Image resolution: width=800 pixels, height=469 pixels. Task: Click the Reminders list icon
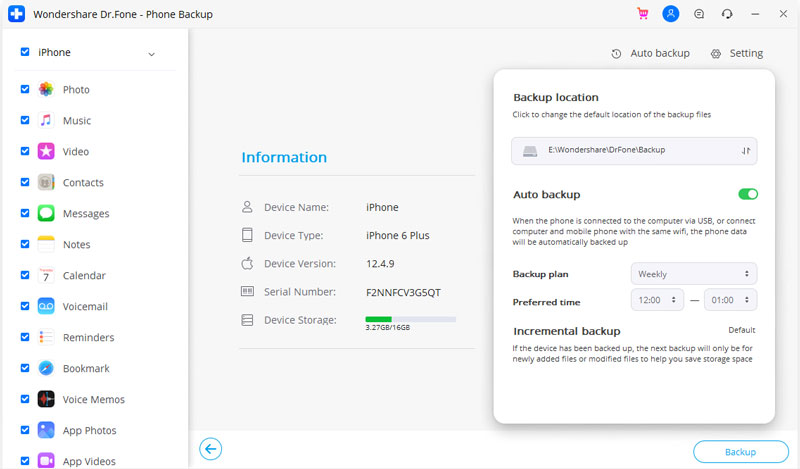[x=46, y=337]
